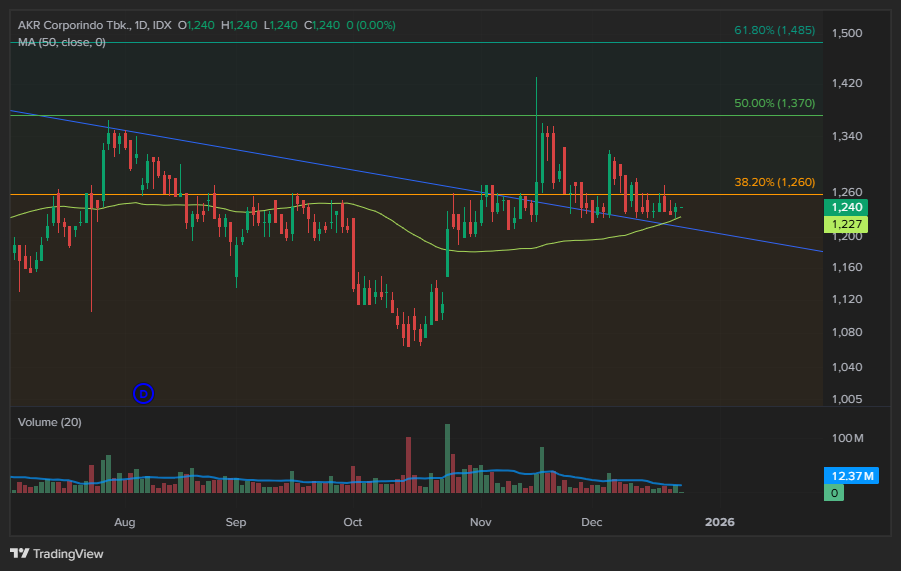Image resolution: width=901 pixels, height=571 pixels.
Task: Select the MA (50, close, 0) indicator legend
Action: (x=62, y=42)
